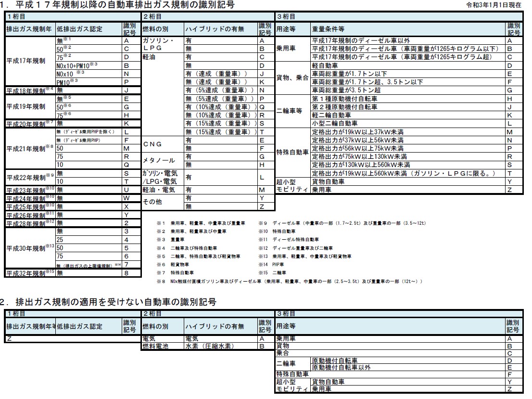Select the '平成18年規制' row label

[30, 90]
